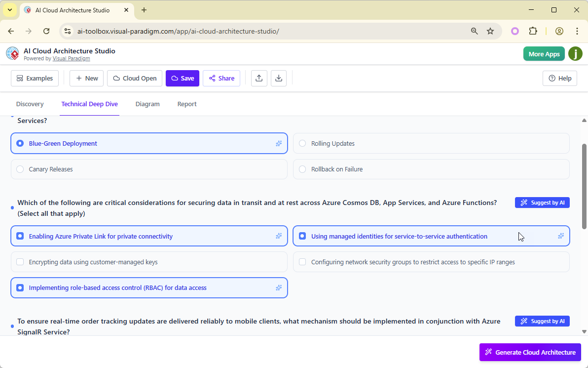Image resolution: width=588 pixels, height=368 pixels.
Task: Click the download icon in the toolbar
Action: 279,78
